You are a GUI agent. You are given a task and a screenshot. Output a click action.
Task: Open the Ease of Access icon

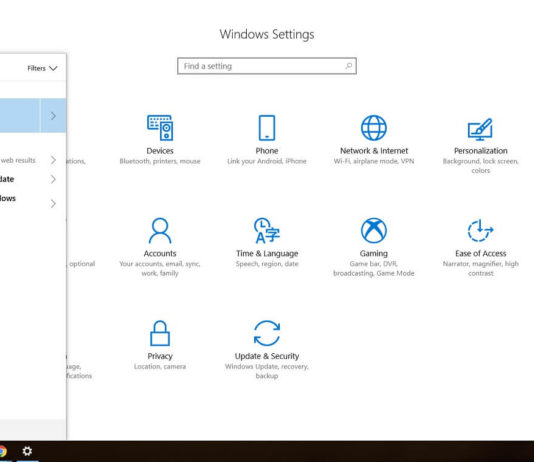point(480,230)
